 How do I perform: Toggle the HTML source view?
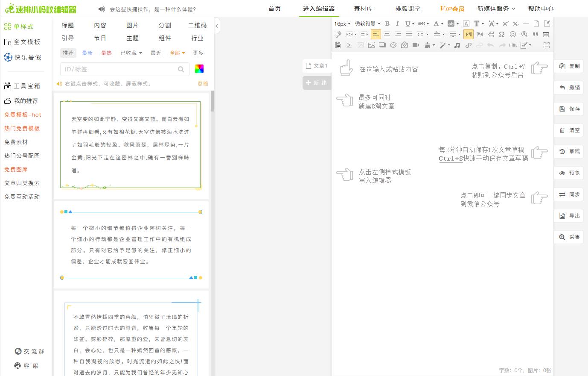click(513, 45)
